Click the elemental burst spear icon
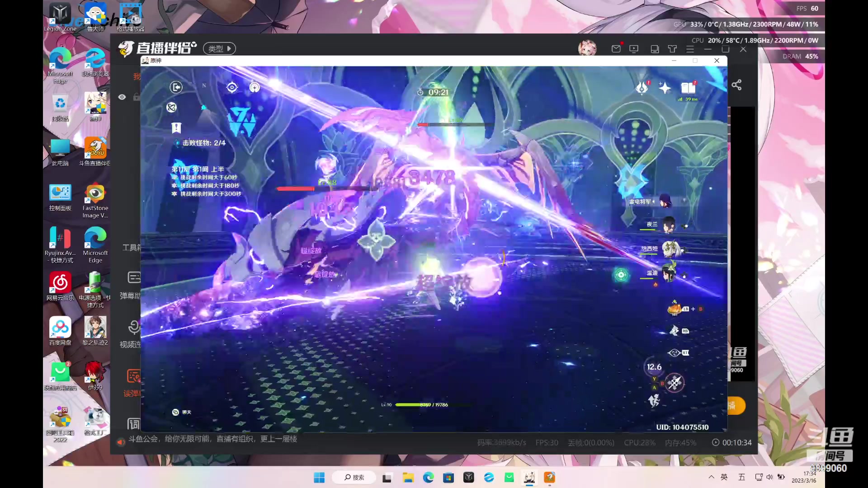The height and width of the screenshot is (488, 868). click(675, 383)
